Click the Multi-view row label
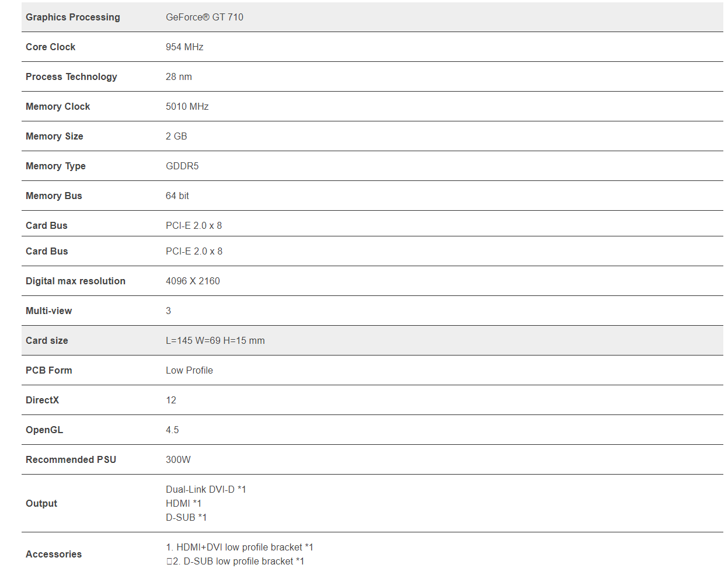Viewport: 728px width, 575px height. [x=48, y=311]
